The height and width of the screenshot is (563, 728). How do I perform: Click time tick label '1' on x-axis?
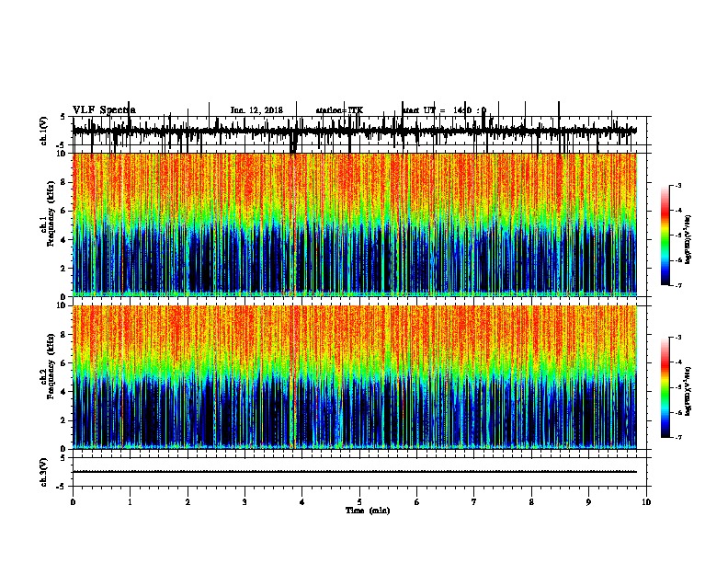[130, 502]
